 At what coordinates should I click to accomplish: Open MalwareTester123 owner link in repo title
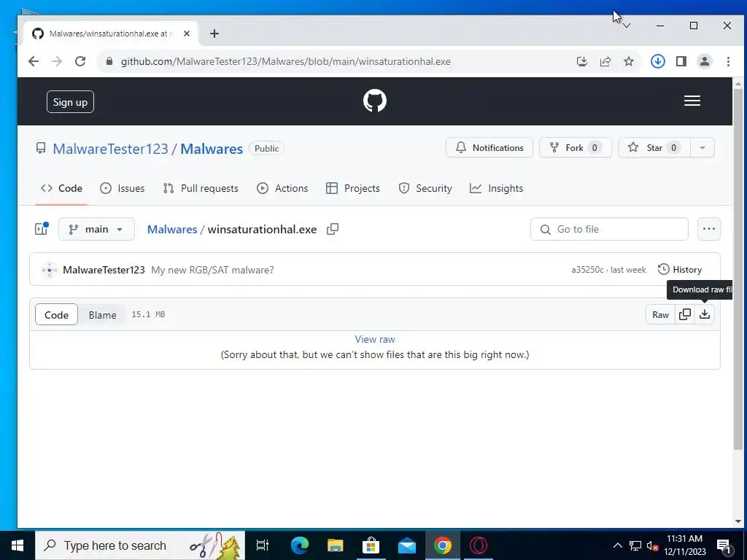[110, 149]
